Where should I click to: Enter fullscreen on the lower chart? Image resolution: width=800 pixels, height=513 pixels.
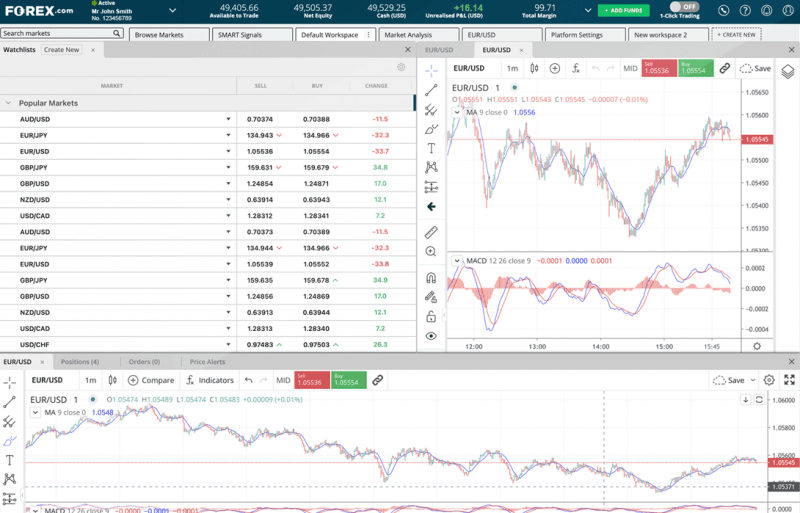[789, 380]
